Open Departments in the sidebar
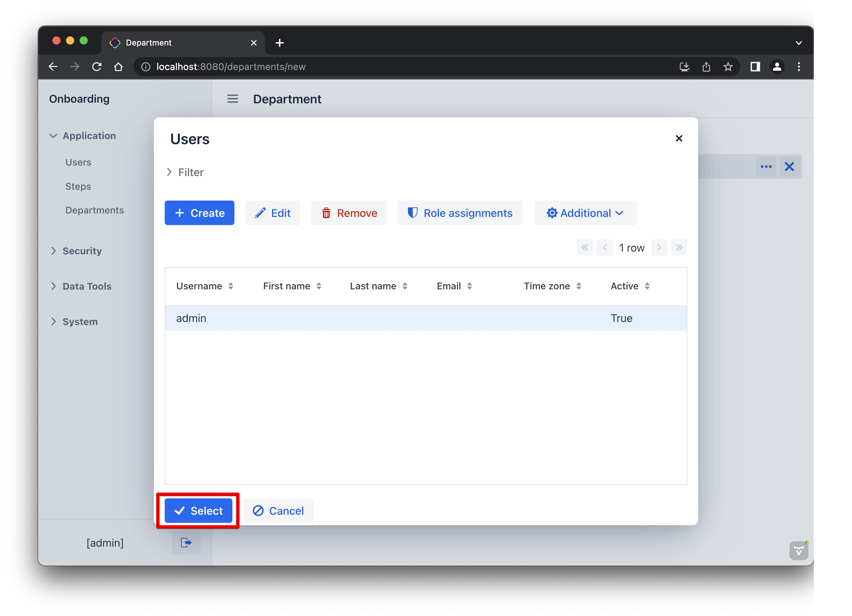852x616 pixels. click(94, 210)
